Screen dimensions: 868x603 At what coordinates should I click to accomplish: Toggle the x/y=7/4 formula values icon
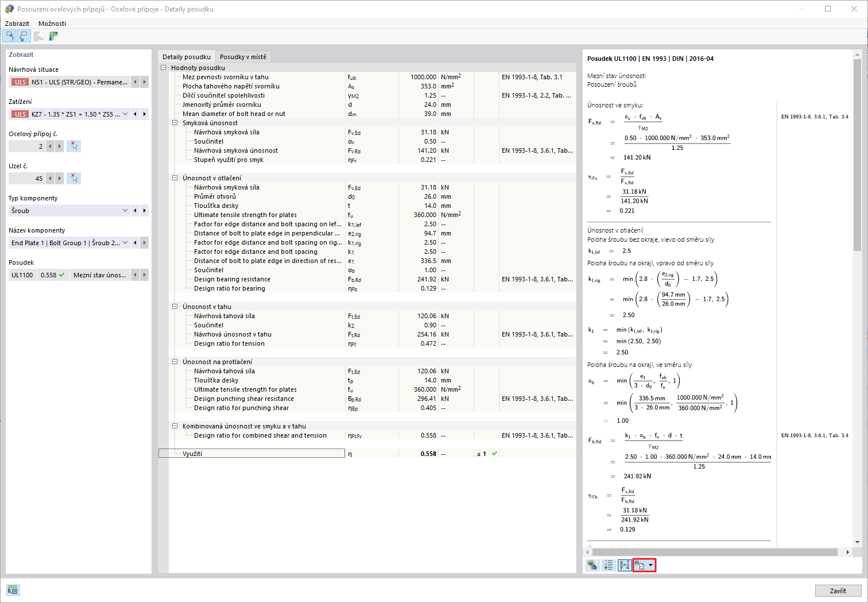[x=625, y=566]
